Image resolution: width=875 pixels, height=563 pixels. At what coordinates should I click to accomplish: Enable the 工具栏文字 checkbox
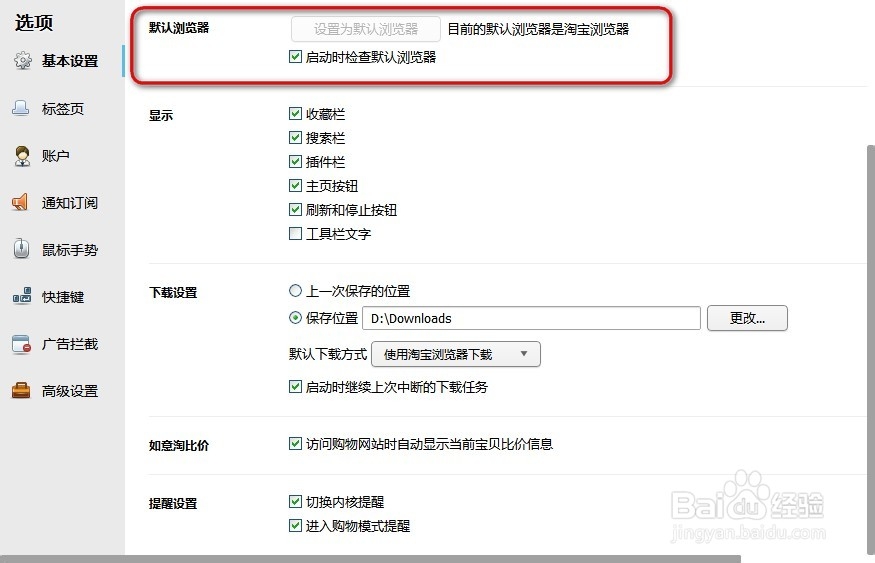[x=295, y=234]
